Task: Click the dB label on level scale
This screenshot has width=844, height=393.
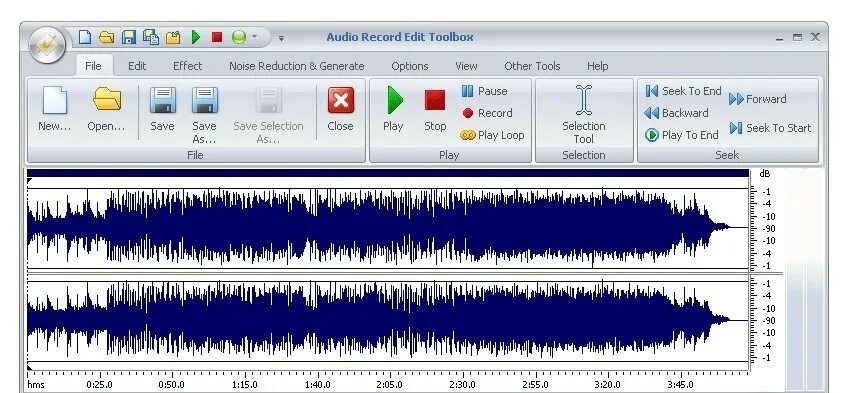Action: point(765,174)
